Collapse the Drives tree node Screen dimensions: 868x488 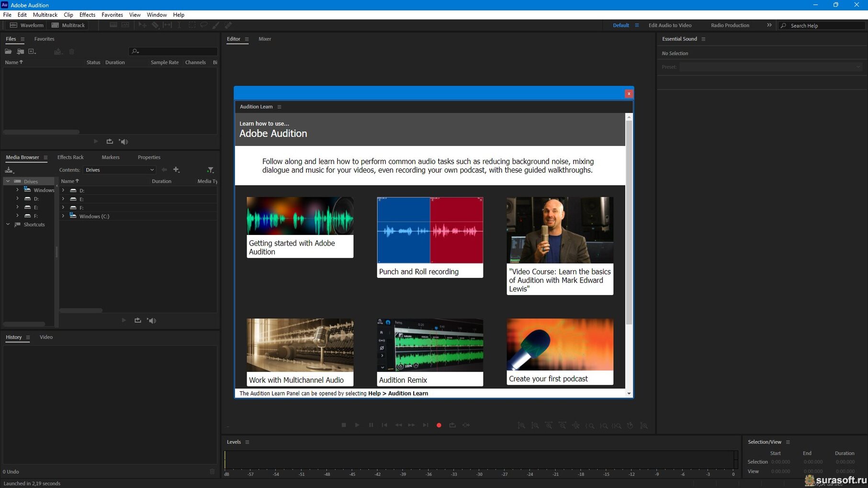(x=8, y=181)
